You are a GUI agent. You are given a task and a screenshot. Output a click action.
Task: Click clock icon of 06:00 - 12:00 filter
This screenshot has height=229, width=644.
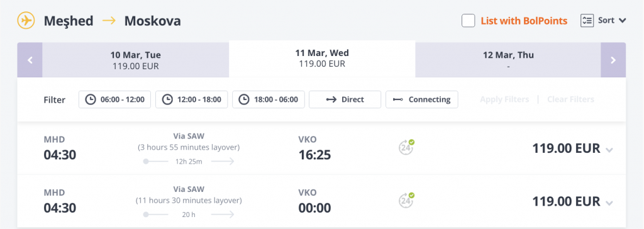pyautogui.click(x=91, y=99)
